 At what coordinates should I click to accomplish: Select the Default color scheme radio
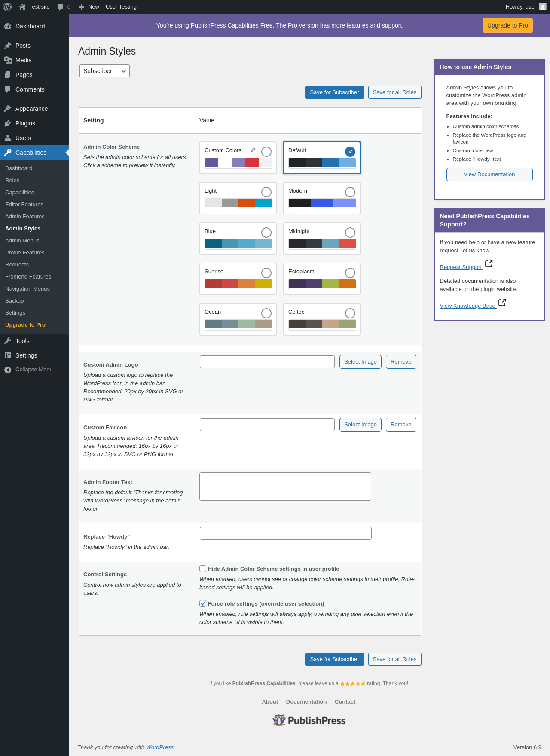pyautogui.click(x=350, y=152)
